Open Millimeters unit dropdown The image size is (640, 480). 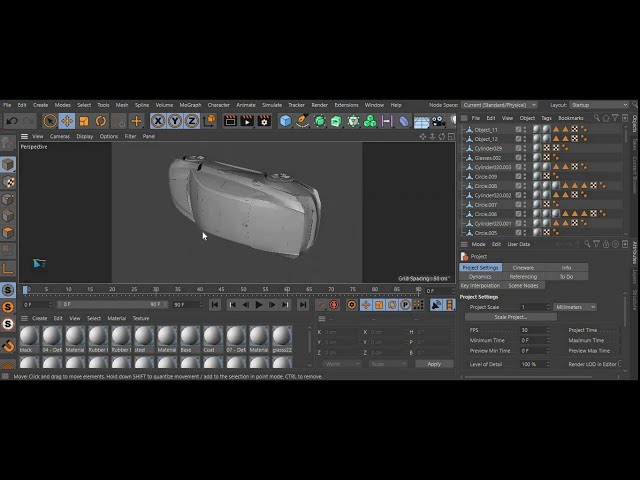coord(575,307)
